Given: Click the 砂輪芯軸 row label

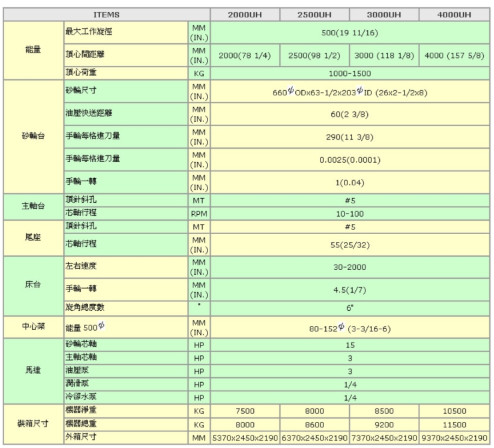Looking at the screenshot, I should (x=81, y=344).
